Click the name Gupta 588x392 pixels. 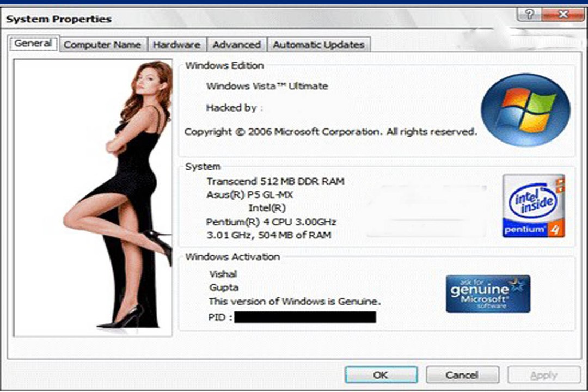tap(224, 287)
